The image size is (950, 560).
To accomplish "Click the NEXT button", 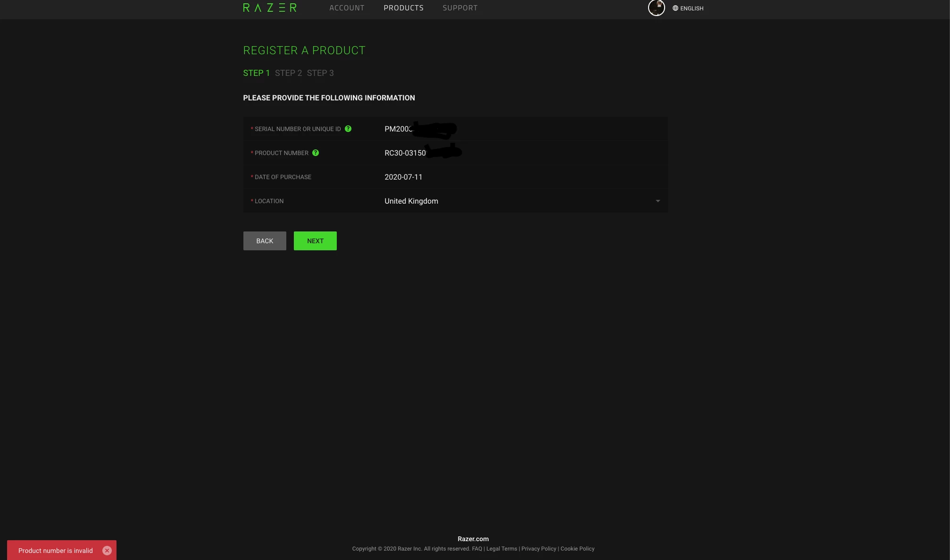I will pos(315,240).
